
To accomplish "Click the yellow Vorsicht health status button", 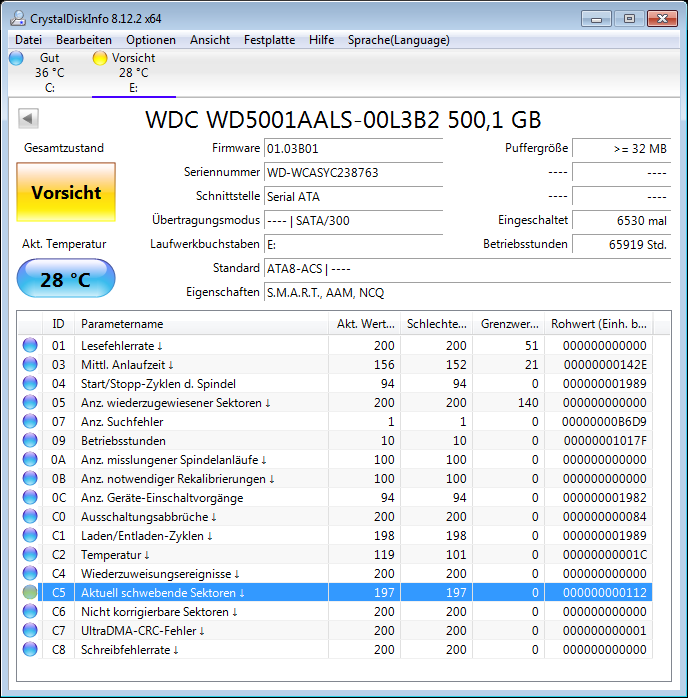I will [66, 192].
